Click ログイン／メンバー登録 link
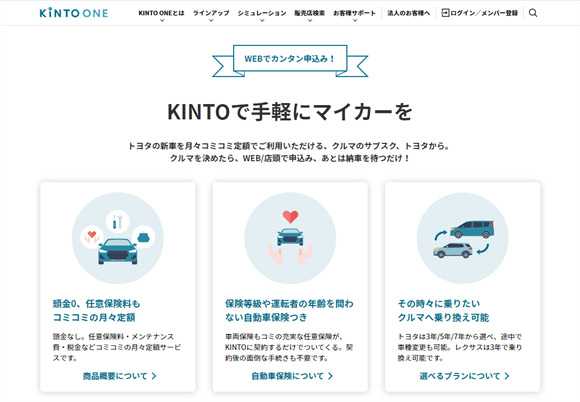 484,13
